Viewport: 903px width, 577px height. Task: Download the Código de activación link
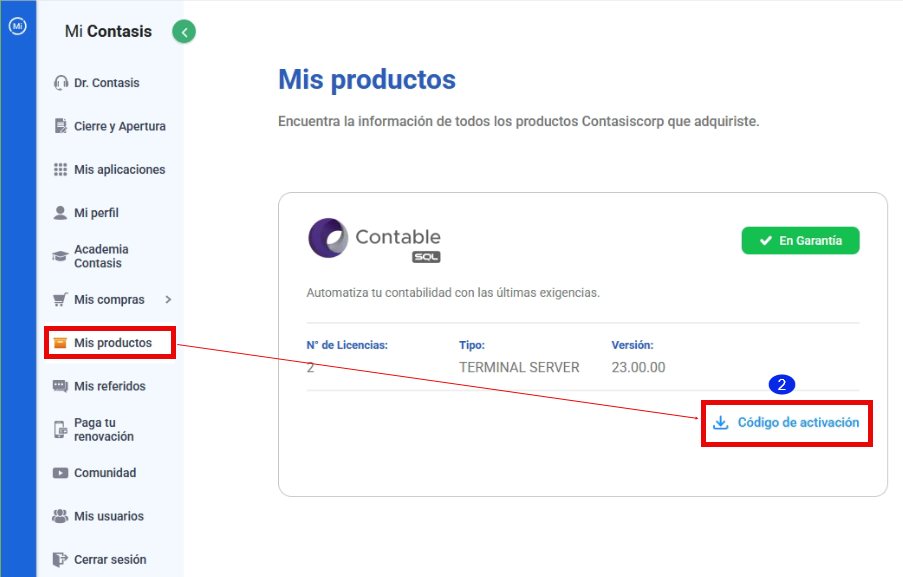coord(798,423)
